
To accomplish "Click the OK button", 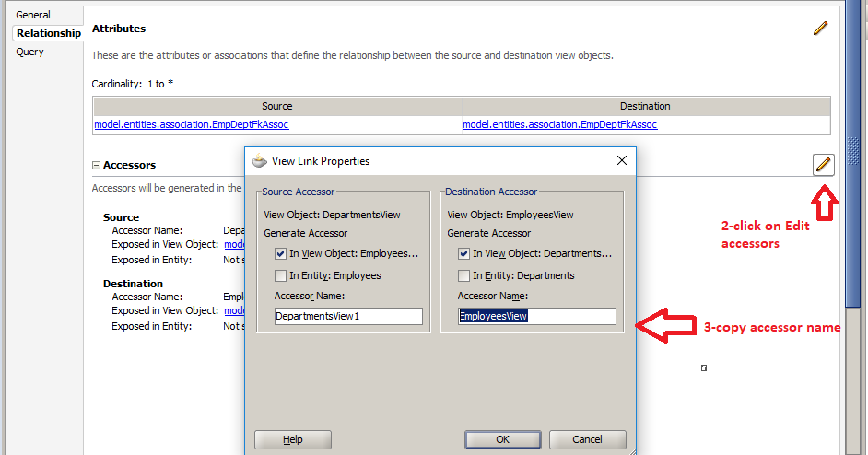I will [502, 439].
